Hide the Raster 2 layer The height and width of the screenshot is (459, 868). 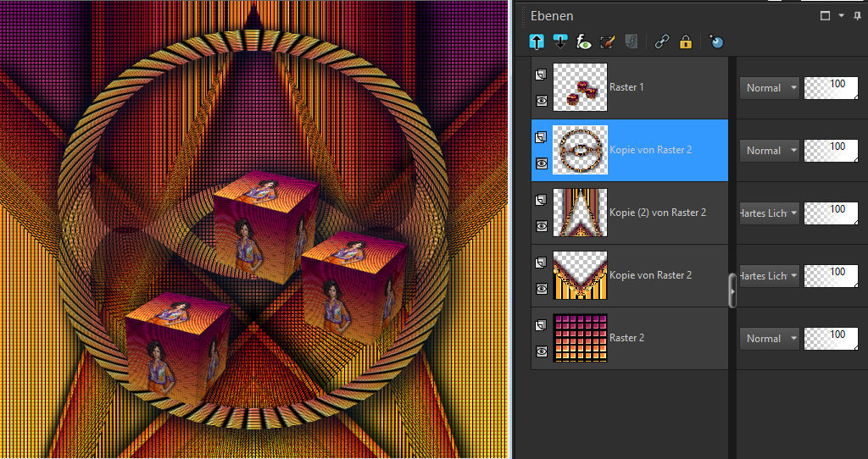click(x=542, y=351)
